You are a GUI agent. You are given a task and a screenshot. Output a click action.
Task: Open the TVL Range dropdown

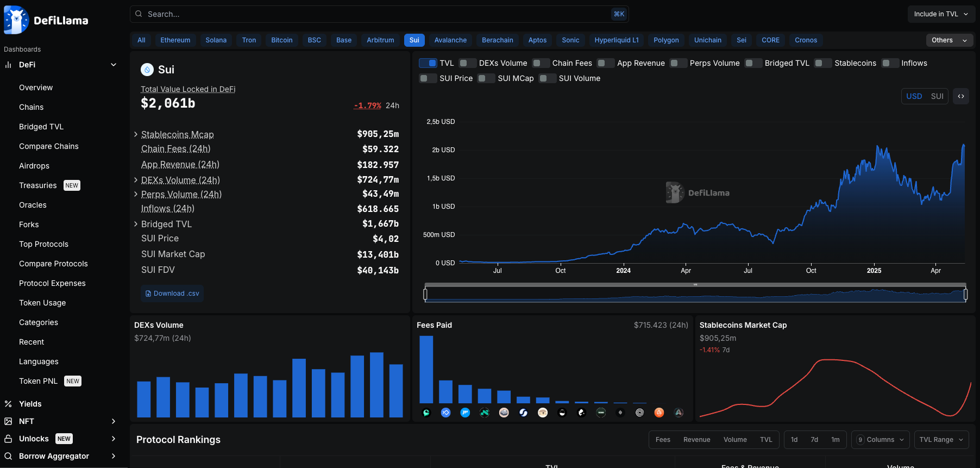coord(941,440)
